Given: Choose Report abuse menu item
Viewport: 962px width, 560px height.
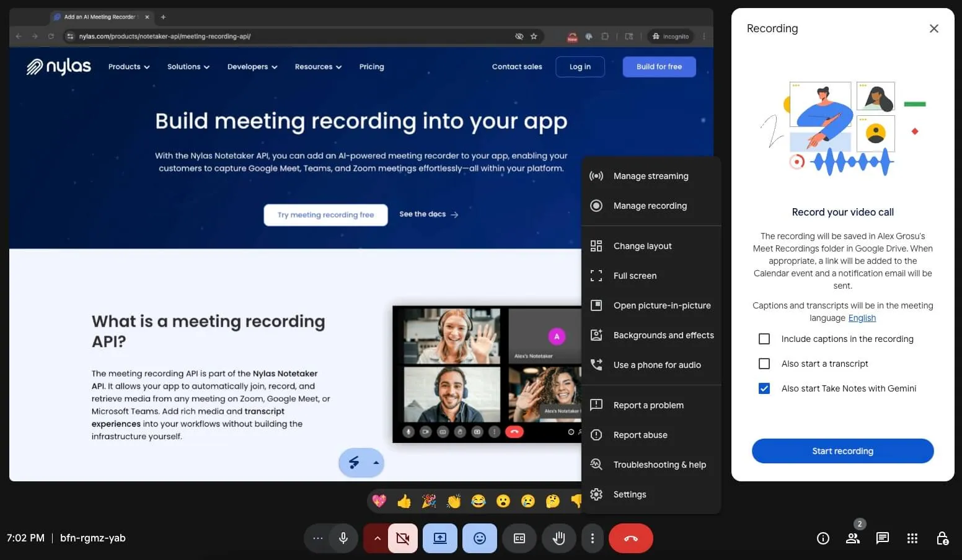Looking at the screenshot, I should pyautogui.click(x=651, y=435).
